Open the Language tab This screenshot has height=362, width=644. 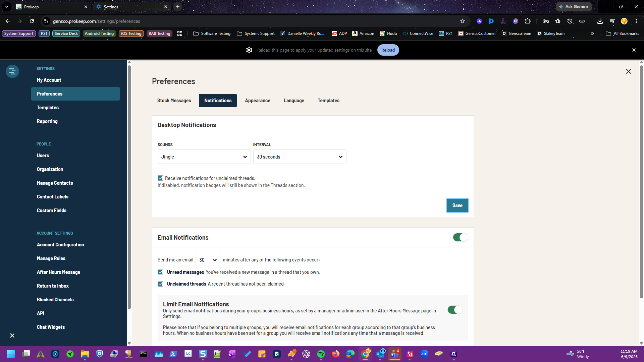pyautogui.click(x=294, y=101)
